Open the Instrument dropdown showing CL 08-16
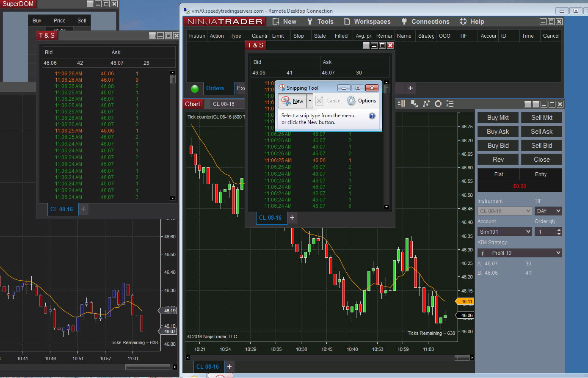This screenshot has height=378, width=588. 505,211
